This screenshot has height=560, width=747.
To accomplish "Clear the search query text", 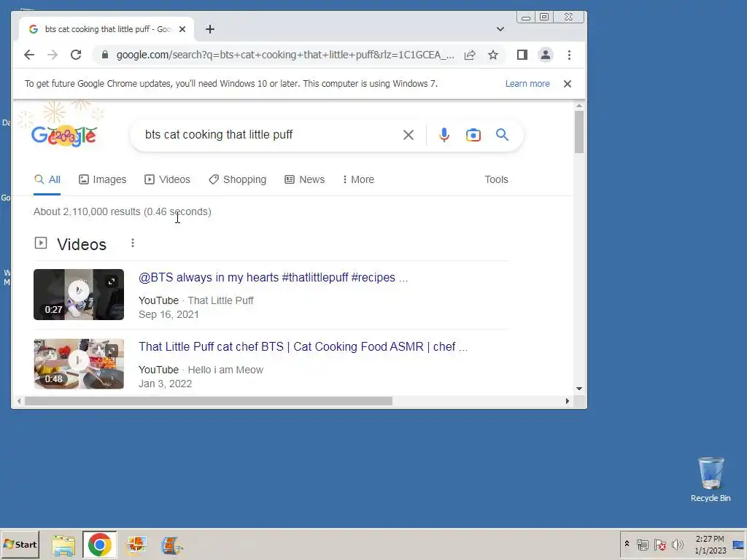I will 409,135.
